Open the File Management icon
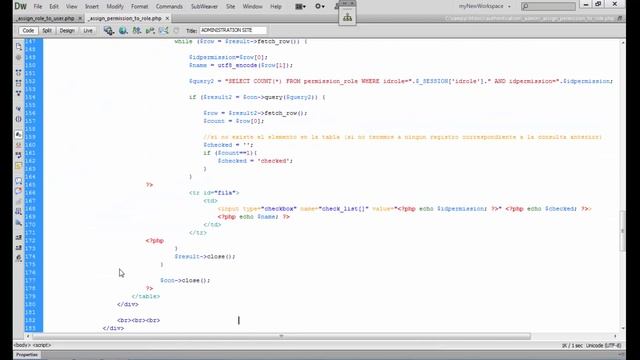This screenshot has height=360, width=640. (137, 31)
